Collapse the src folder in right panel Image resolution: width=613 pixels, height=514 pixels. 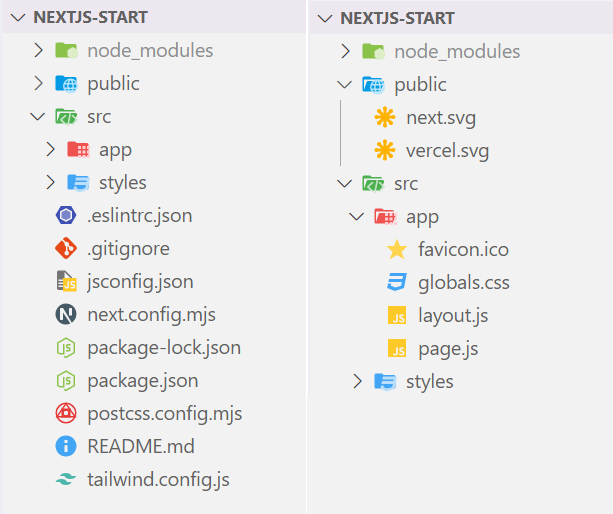[344, 183]
